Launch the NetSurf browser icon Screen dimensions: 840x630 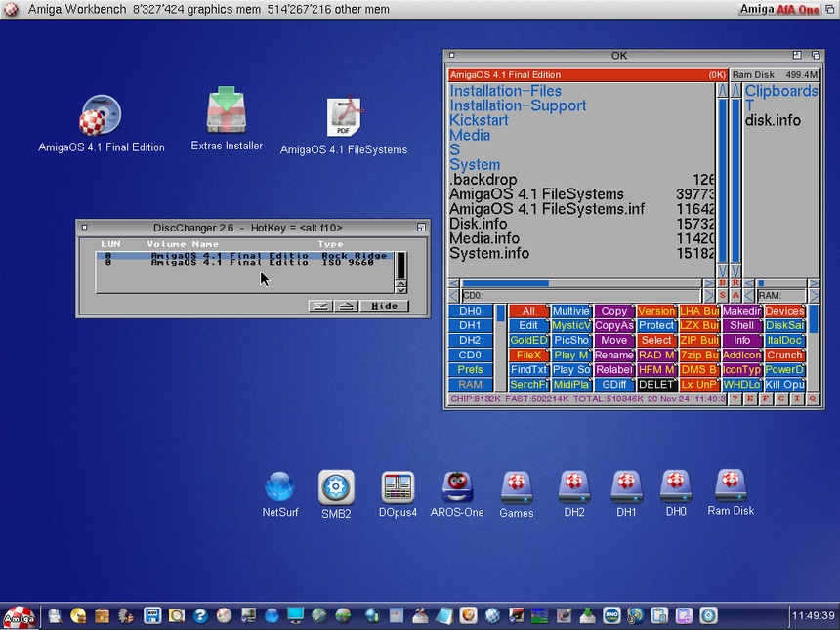(279, 487)
